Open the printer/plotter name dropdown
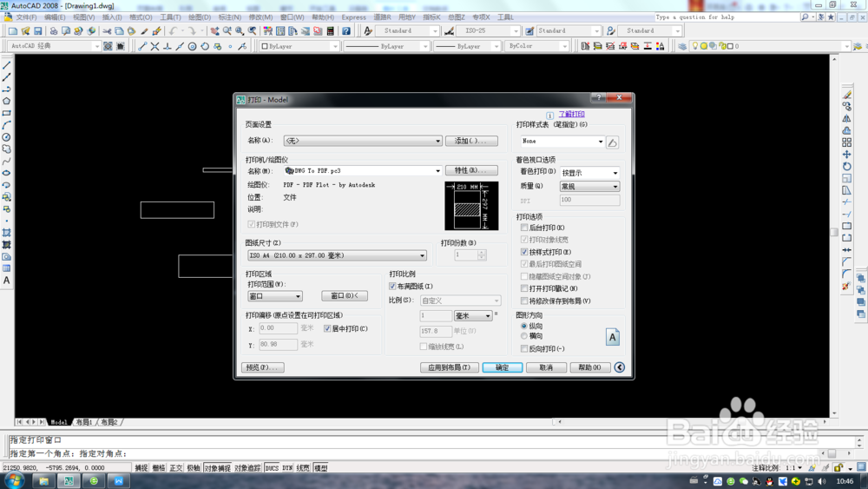The height and width of the screenshot is (489, 868). pyautogui.click(x=363, y=170)
